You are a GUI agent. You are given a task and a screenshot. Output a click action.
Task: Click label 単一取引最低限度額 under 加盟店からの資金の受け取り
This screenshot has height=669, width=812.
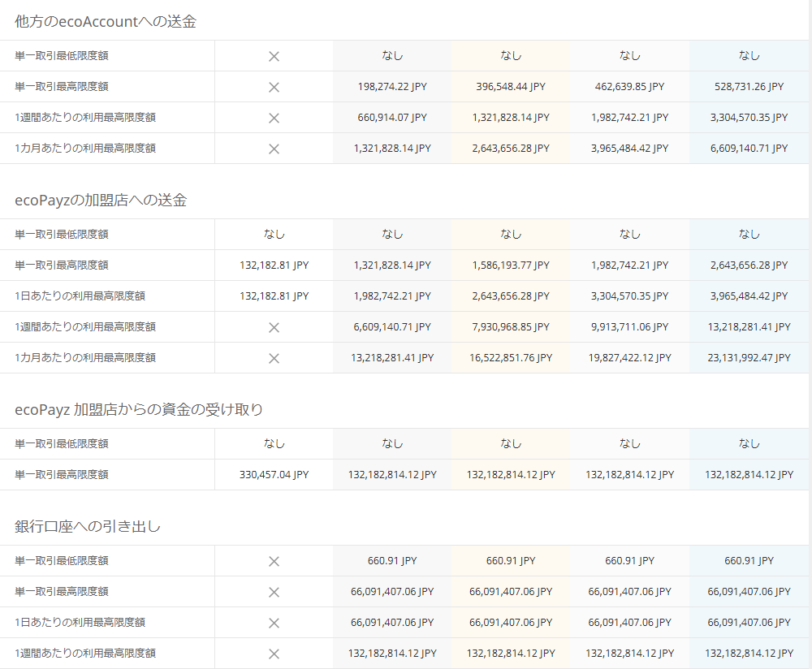62,444
